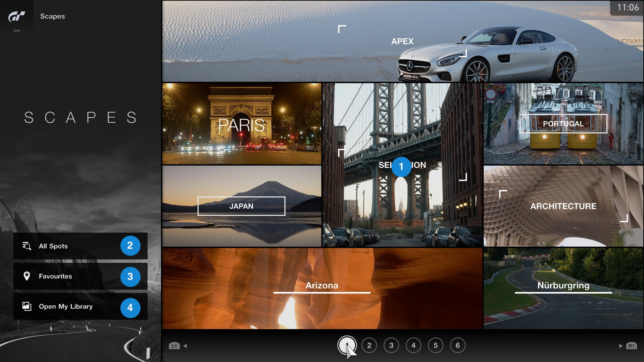
Task: Open My Library using the photo library icon
Action: click(26, 306)
